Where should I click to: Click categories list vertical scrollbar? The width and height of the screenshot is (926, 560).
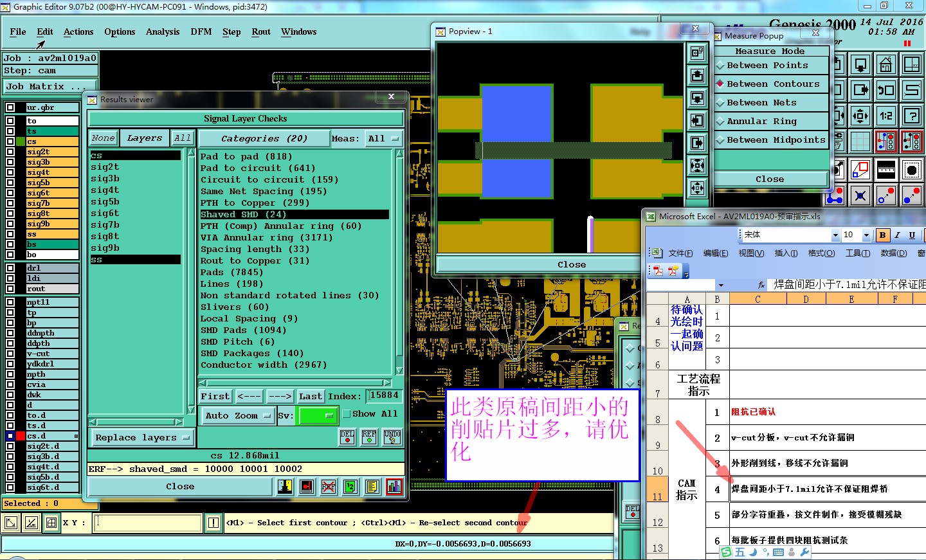pyautogui.click(x=399, y=262)
